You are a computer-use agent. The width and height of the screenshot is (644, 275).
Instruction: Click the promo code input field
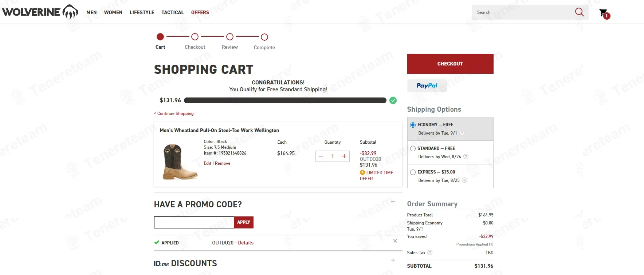click(194, 222)
